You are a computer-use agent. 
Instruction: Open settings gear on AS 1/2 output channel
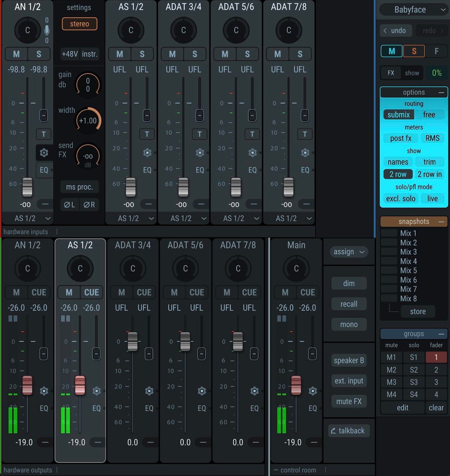click(96, 391)
